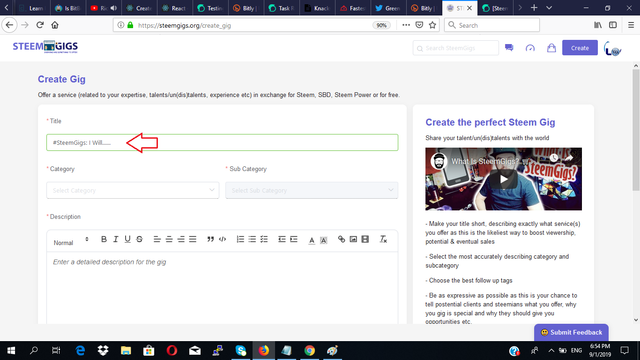Toggle italic formatting in description editor

point(116,239)
